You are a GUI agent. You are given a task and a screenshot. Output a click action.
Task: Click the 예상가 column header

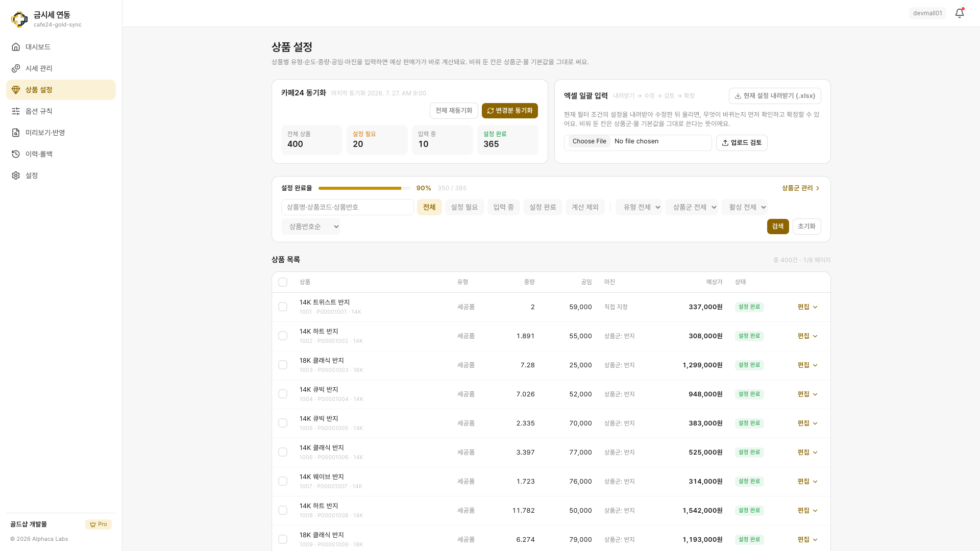tap(715, 282)
